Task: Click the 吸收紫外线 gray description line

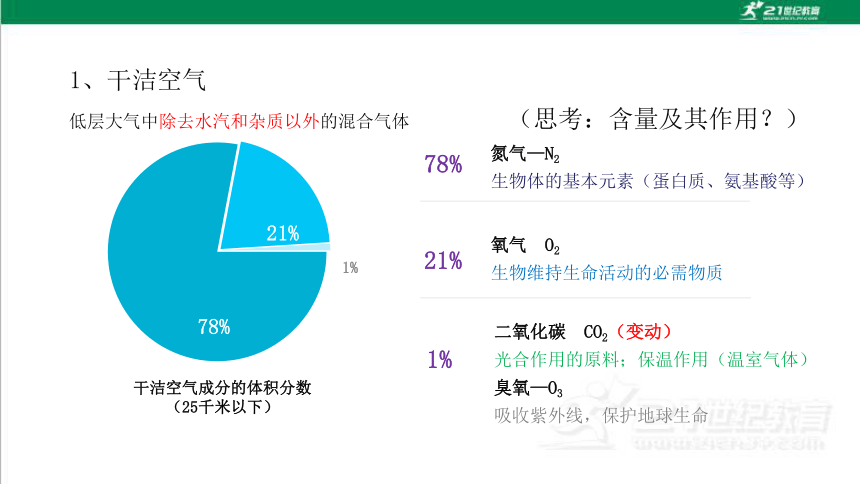Action: tap(601, 415)
